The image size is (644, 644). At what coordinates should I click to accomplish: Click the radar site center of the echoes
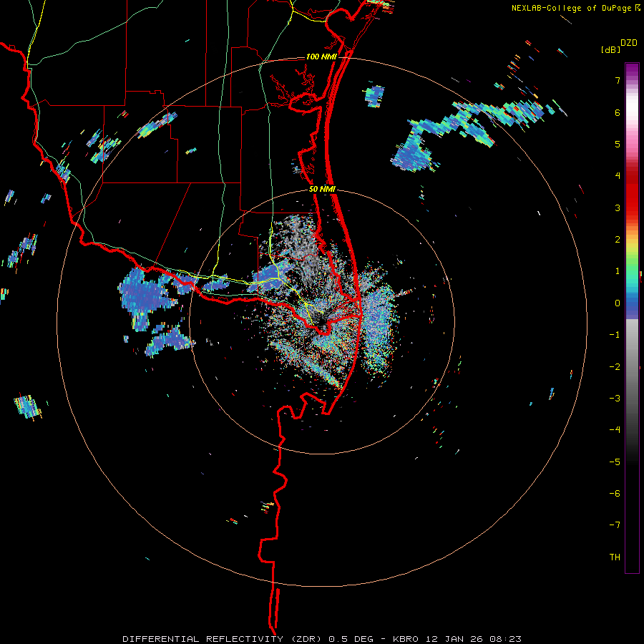coord(321,323)
